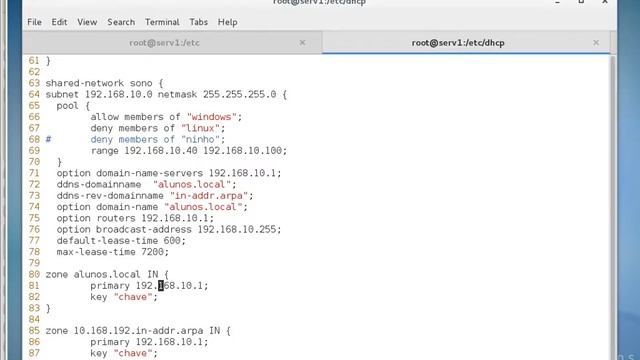This screenshot has width=640, height=360.
Task: Click 'range 192.168.10.40' on line 69
Action: point(144,151)
